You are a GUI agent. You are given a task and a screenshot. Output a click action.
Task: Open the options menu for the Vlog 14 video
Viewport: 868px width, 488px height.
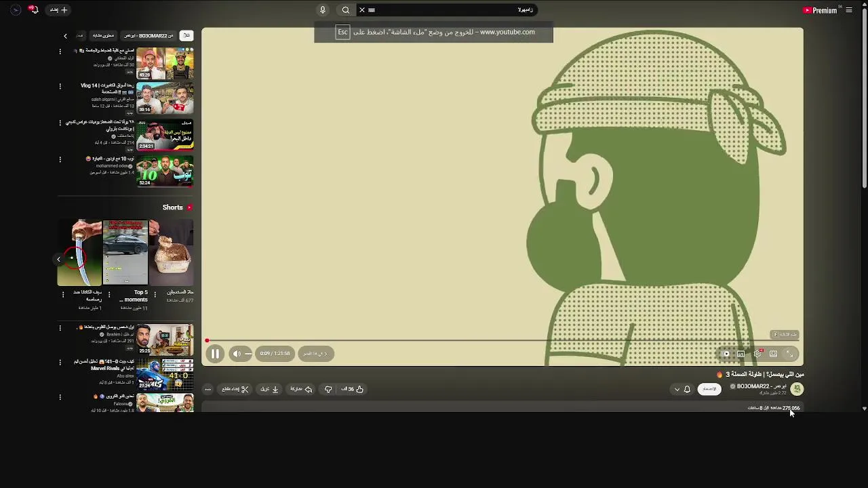[x=60, y=87]
